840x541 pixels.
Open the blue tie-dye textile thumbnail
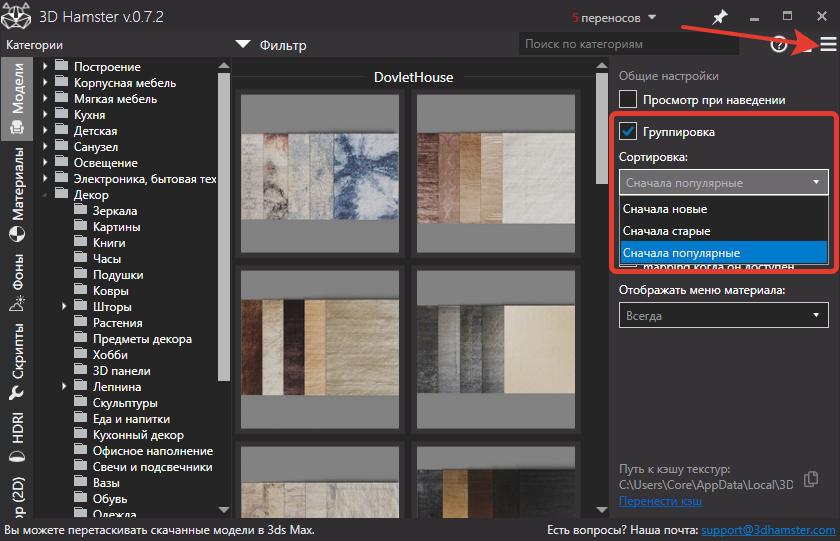[x=320, y=174]
